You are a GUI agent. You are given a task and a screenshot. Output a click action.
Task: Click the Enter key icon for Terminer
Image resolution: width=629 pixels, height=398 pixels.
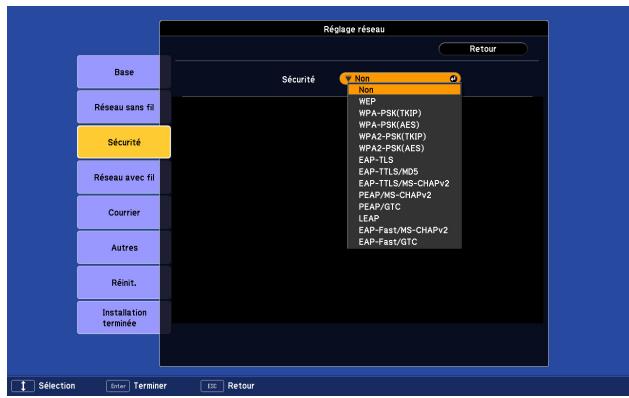coord(118,386)
